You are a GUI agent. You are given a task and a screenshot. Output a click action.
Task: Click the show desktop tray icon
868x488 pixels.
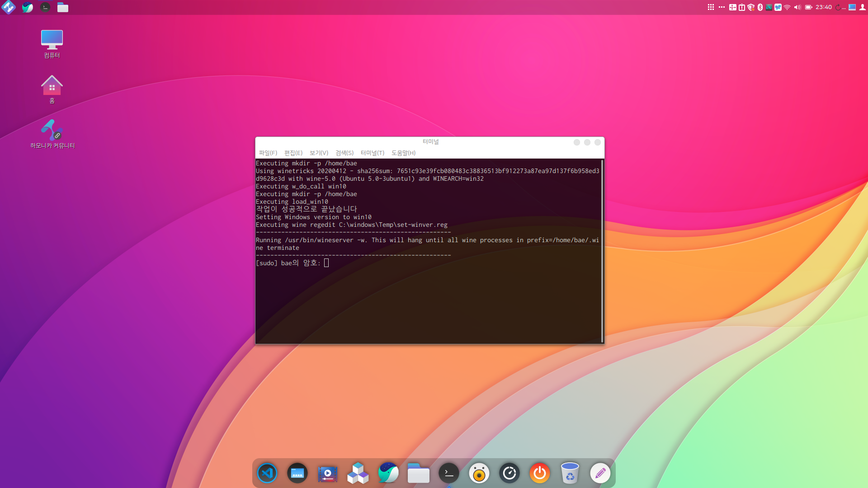point(852,7)
